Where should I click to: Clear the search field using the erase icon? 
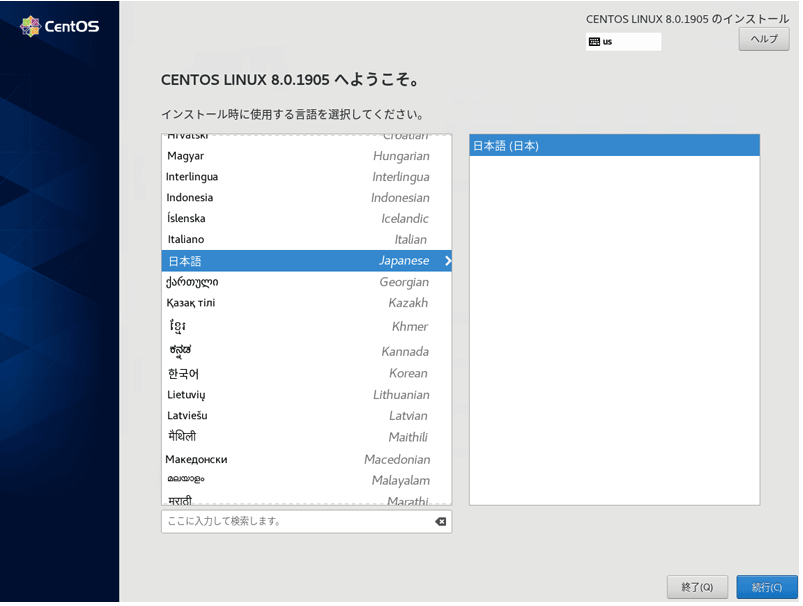[x=440, y=521]
